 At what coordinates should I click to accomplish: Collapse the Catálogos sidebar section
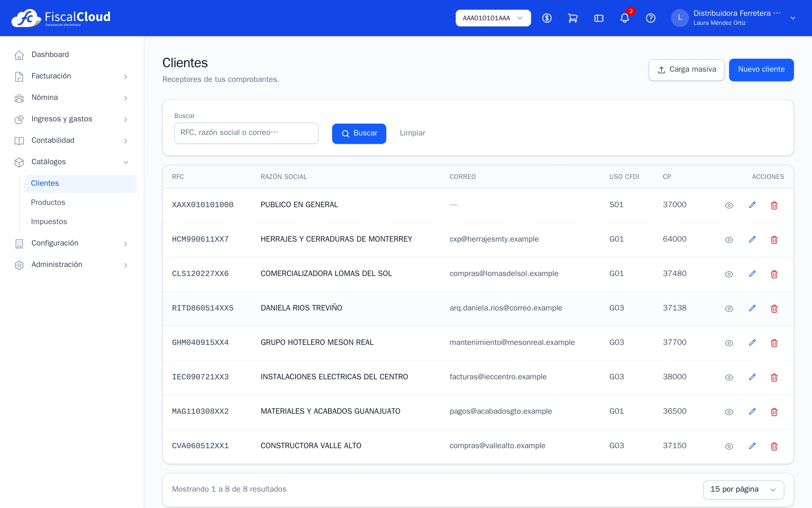(71, 162)
